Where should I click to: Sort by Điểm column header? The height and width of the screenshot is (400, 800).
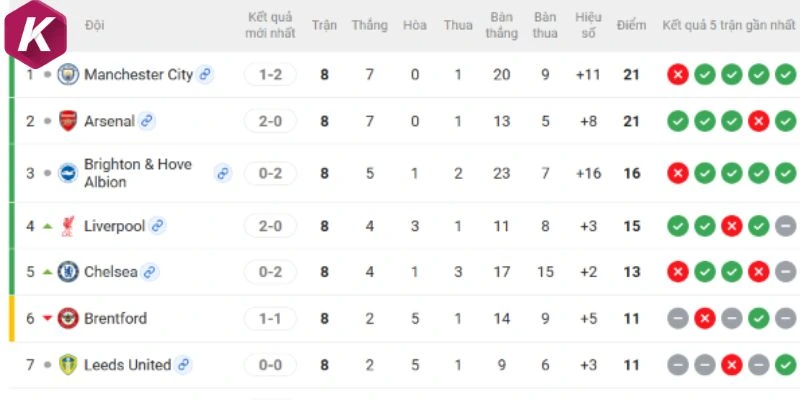[631, 25]
